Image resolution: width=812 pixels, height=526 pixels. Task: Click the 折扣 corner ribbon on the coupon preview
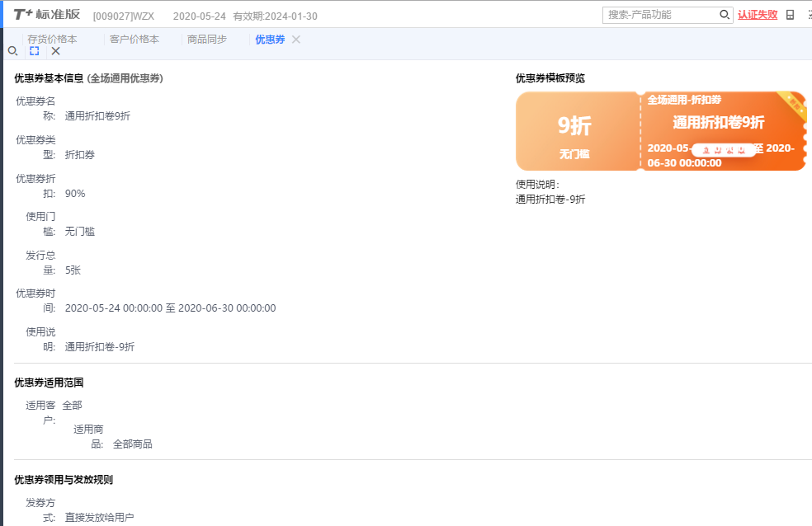coord(794,103)
